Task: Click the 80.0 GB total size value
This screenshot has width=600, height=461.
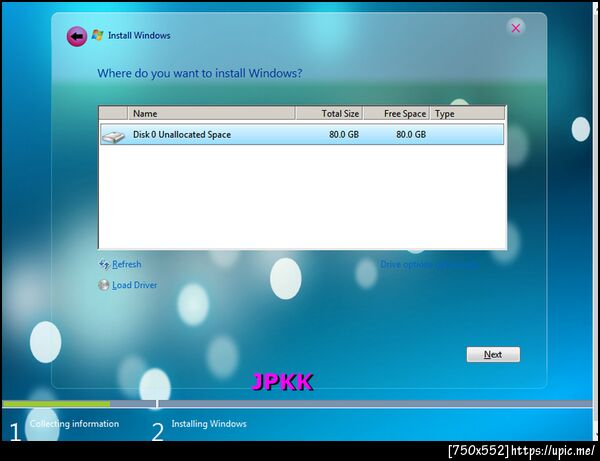Action: (x=344, y=134)
